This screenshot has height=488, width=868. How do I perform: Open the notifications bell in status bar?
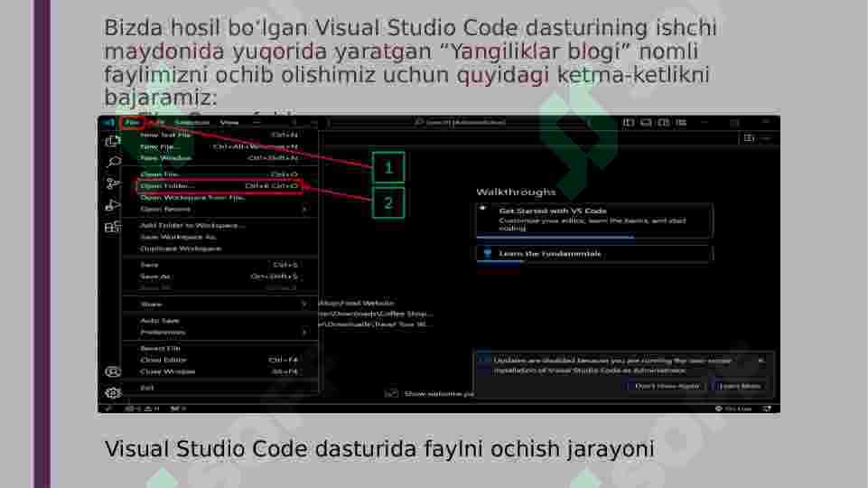[767, 408]
